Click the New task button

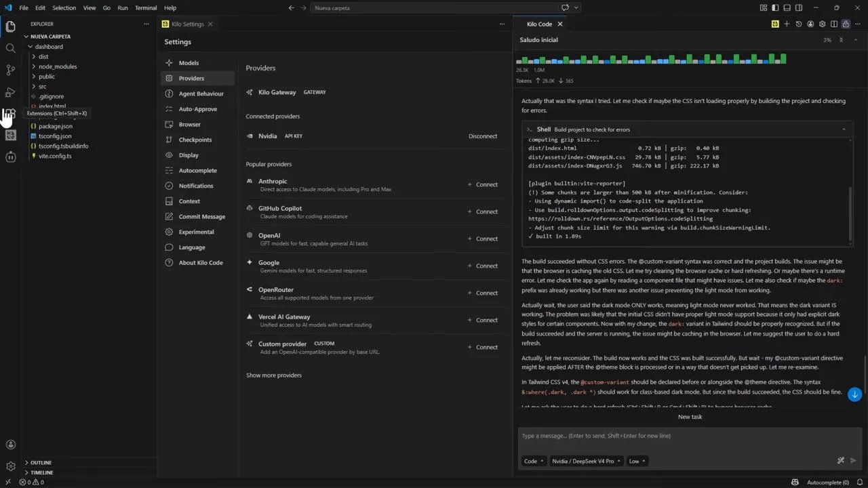click(x=690, y=417)
